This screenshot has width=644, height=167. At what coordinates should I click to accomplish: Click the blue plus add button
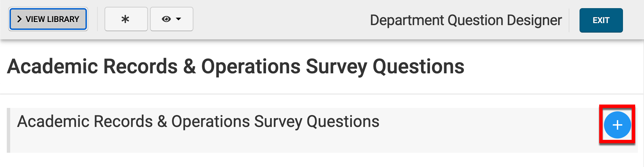(617, 125)
